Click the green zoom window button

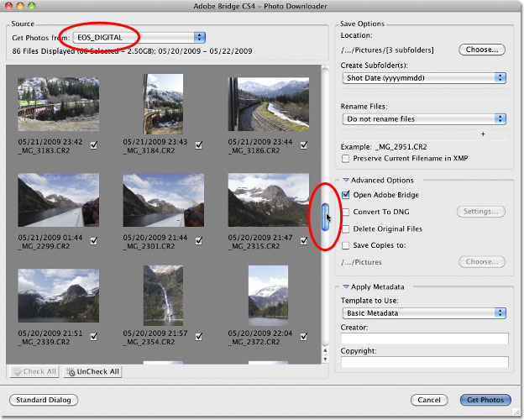tap(32, 6)
